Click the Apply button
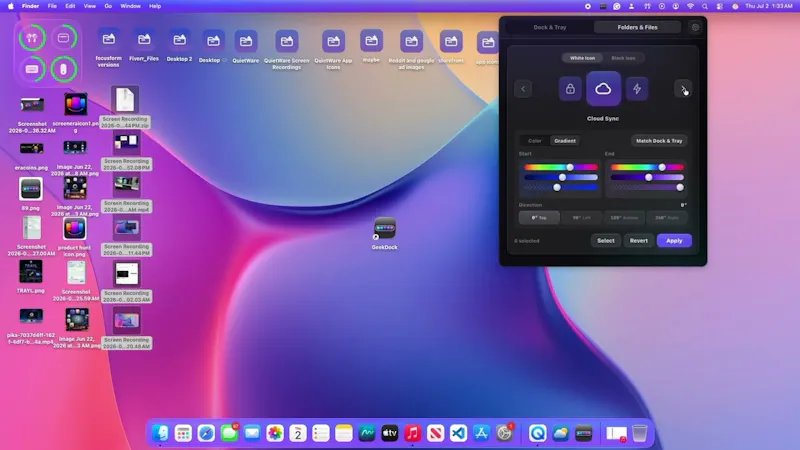This screenshot has height=450, width=800. tap(674, 241)
